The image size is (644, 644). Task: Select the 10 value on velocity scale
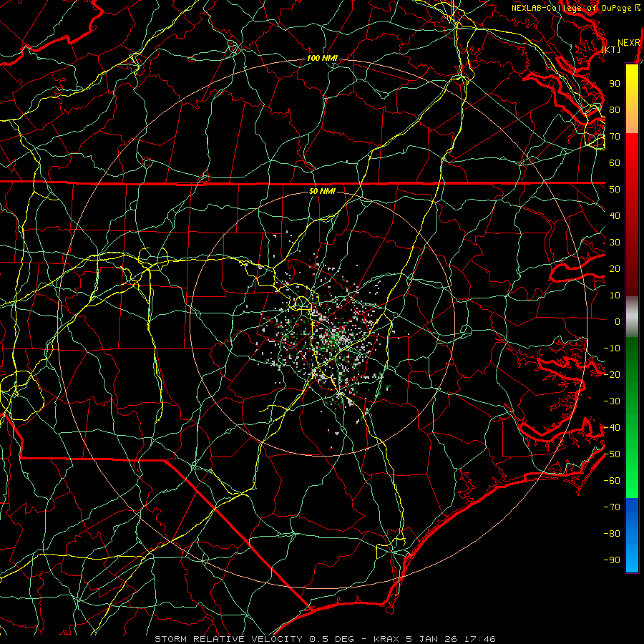[615, 296]
